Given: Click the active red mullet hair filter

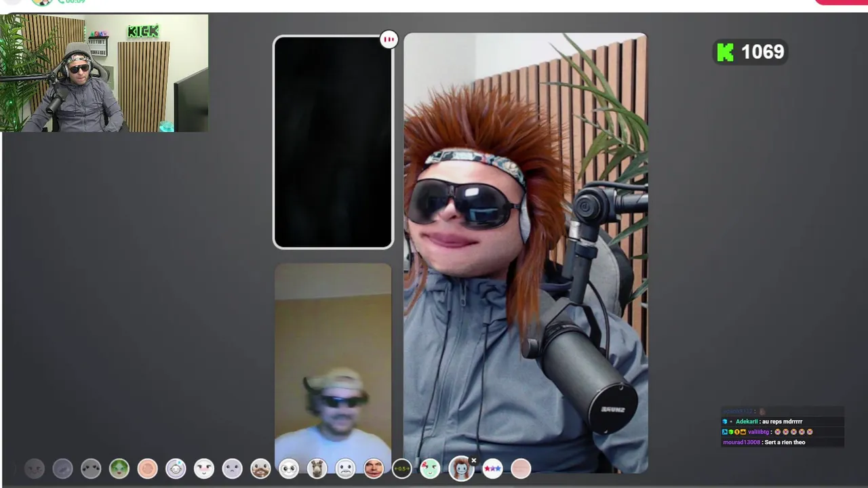Looking at the screenshot, I should [x=461, y=468].
